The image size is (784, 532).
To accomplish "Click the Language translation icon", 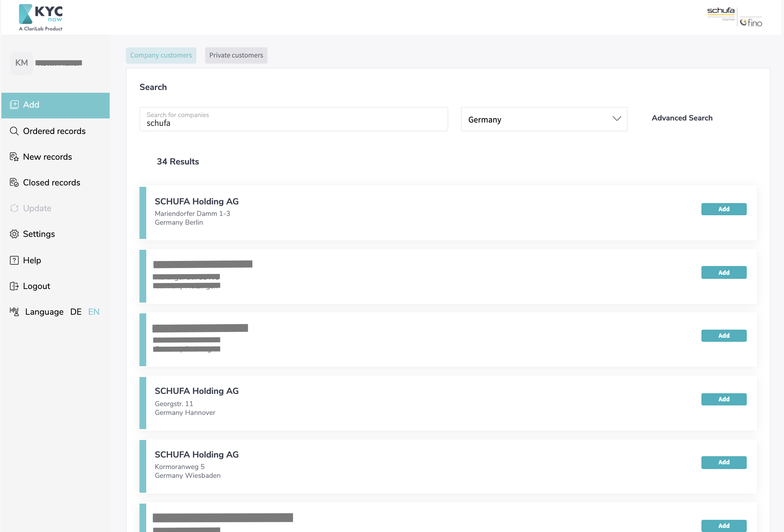I will [14, 312].
